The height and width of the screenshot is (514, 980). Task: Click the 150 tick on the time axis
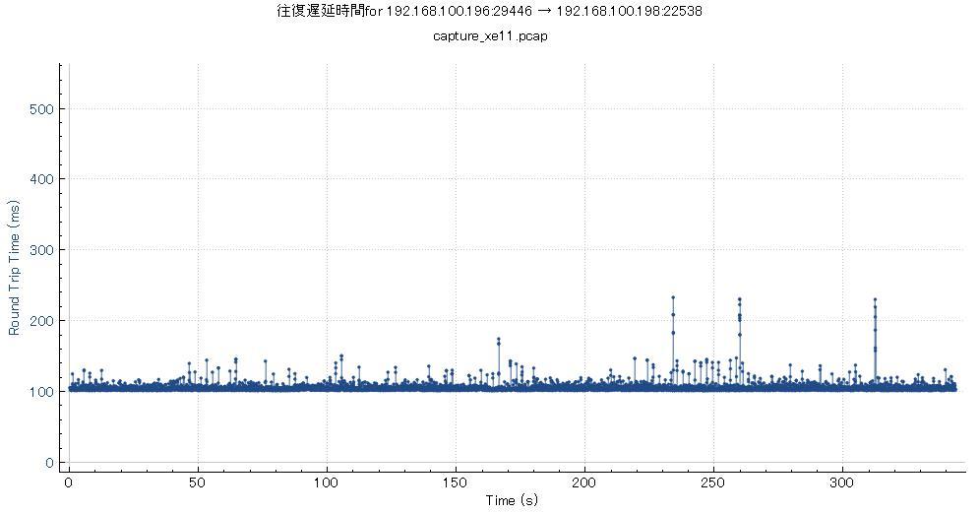(x=455, y=482)
